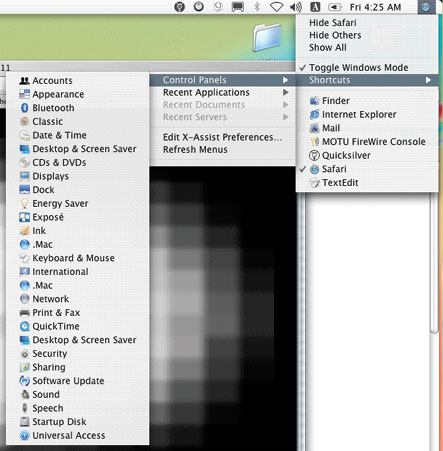Image resolution: width=443 pixels, height=451 pixels.
Task: Open the input menu keyboard icon
Action: (x=315, y=7)
